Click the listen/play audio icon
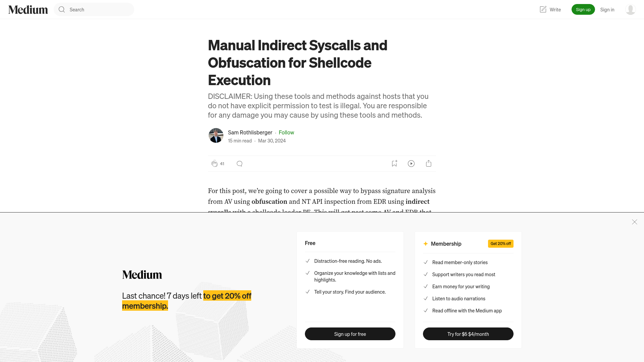The image size is (644, 362). 411,164
